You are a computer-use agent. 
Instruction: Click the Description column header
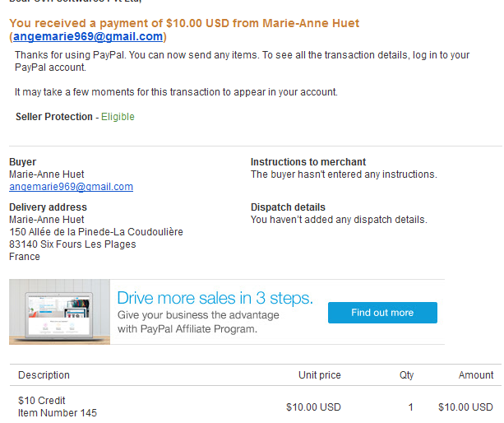click(44, 375)
